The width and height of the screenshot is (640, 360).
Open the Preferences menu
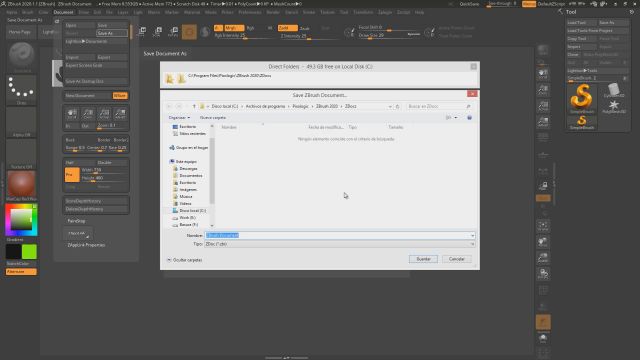pos(250,12)
